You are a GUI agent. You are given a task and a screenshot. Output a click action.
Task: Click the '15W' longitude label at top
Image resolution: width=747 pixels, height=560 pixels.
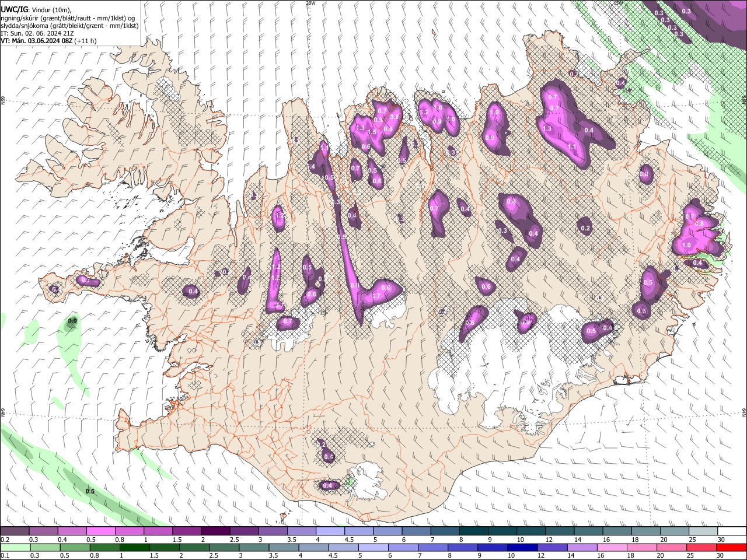click(618, 3)
